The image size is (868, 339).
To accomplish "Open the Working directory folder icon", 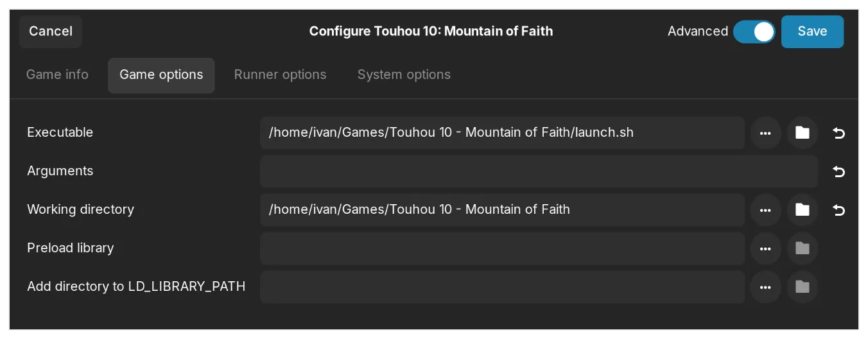I will pyautogui.click(x=802, y=210).
